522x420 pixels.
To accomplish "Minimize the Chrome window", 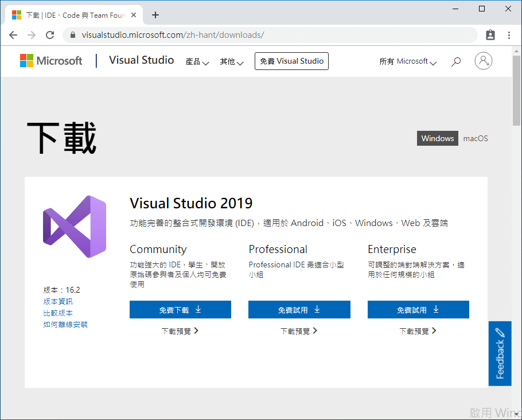I will pyautogui.click(x=455, y=9).
